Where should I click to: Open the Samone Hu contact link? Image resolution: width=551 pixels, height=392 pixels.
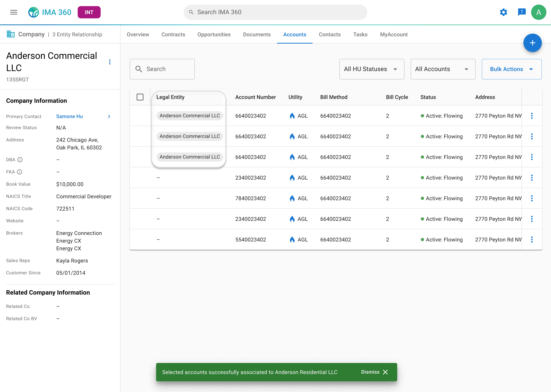click(69, 116)
